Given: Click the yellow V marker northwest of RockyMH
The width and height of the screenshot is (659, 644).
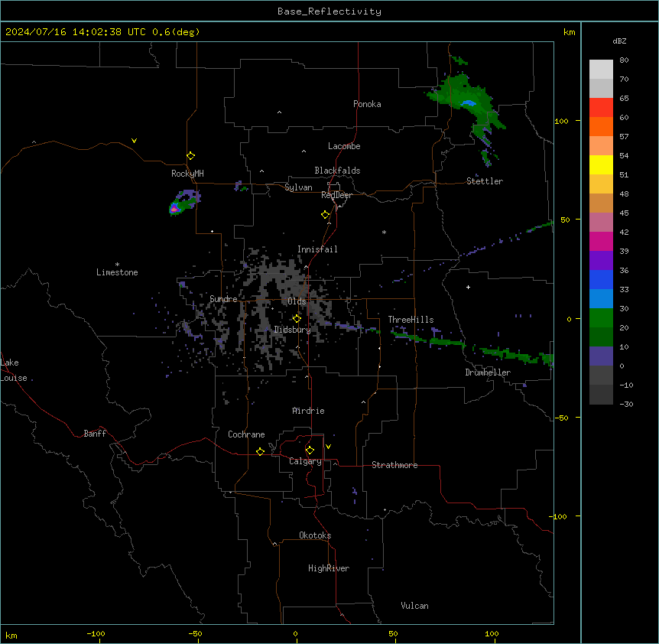Looking at the screenshot, I should (x=134, y=141).
